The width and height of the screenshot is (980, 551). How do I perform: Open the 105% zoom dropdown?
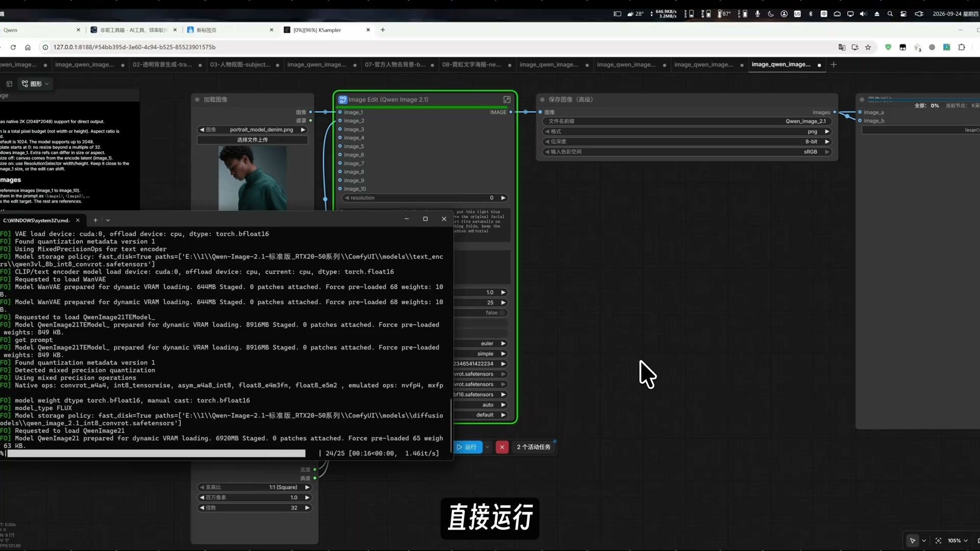tap(958, 540)
